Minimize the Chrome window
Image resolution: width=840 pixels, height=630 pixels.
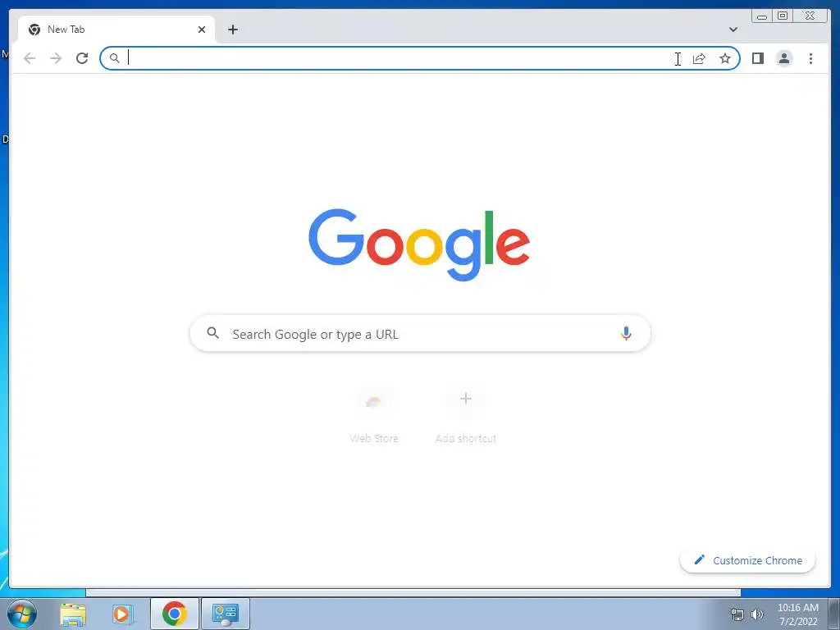[x=762, y=16]
